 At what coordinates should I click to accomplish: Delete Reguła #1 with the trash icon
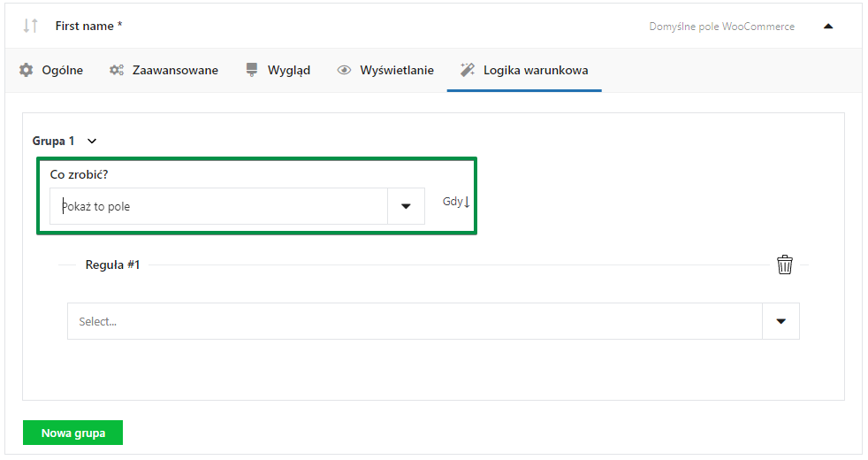click(x=784, y=264)
